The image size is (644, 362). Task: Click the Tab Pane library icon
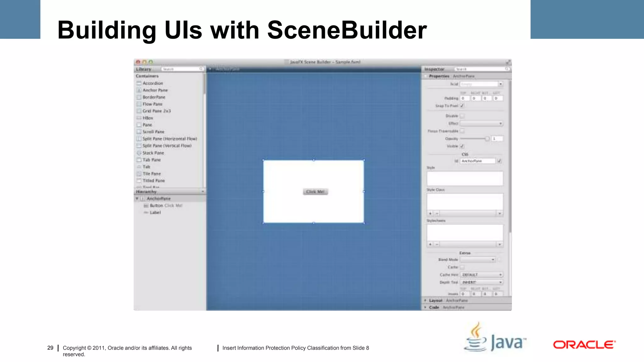pos(139,160)
